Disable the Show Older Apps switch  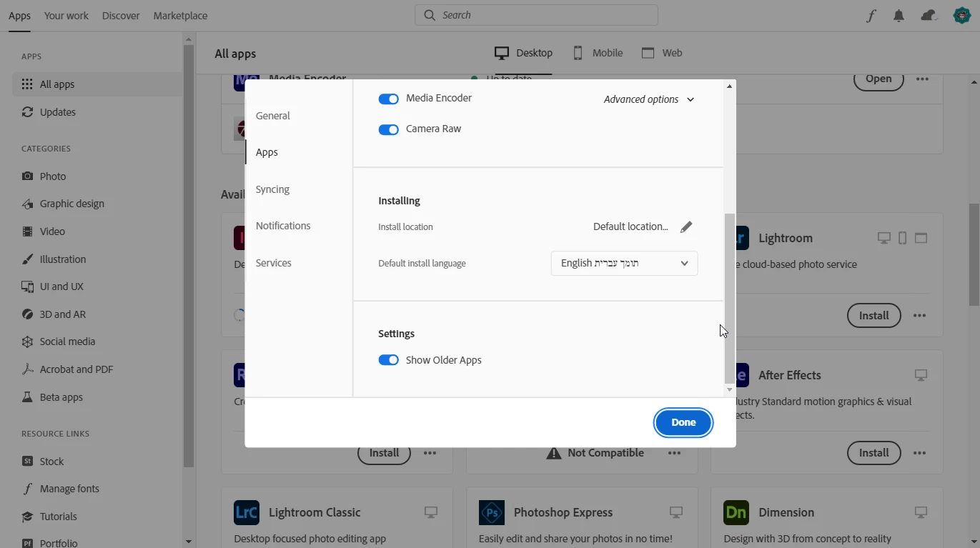tap(388, 360)
